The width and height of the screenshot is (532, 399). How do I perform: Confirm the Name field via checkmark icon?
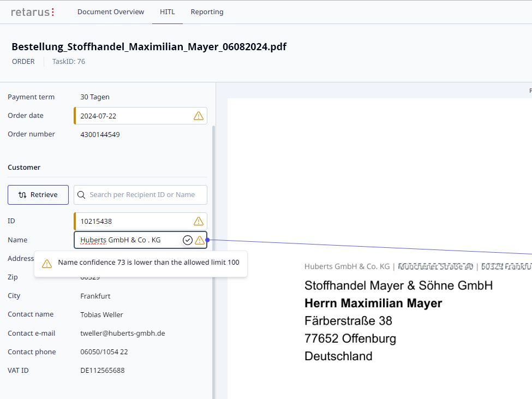[x=188, y=240]
